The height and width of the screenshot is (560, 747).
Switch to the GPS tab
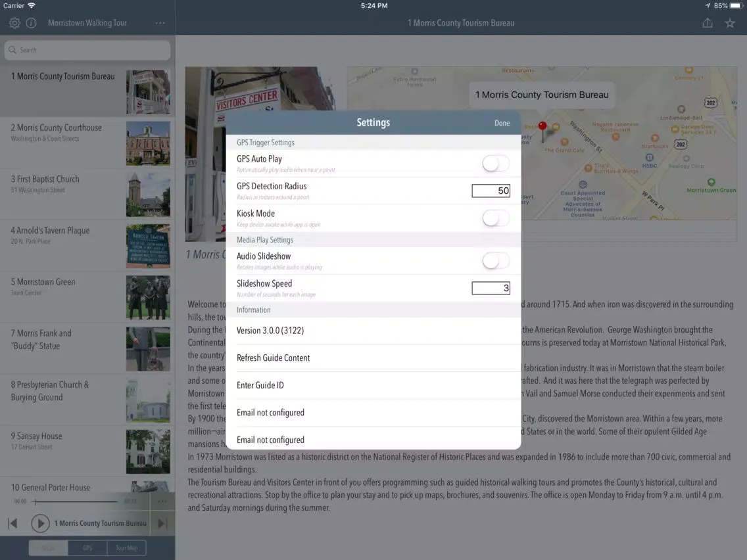pyautogui.click(x=87, y=548)
